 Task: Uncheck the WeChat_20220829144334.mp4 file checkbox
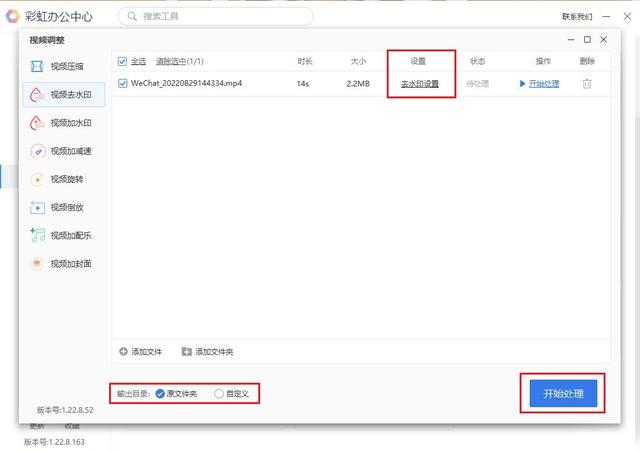point(122,83)
